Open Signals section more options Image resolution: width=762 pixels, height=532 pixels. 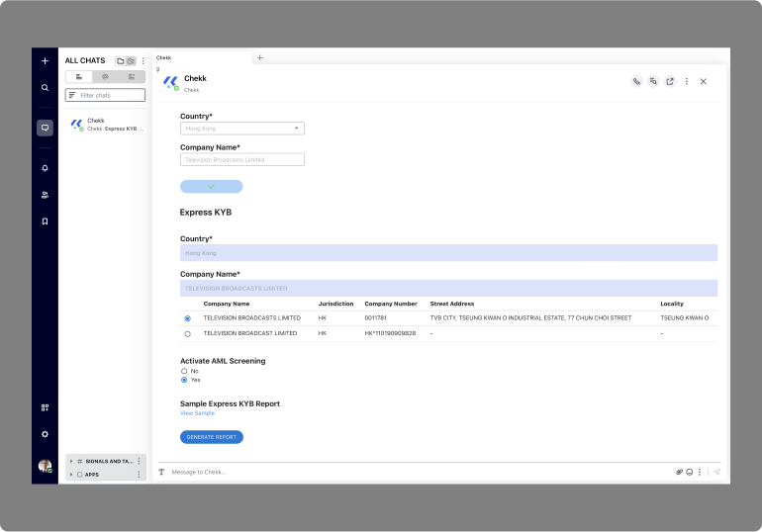pos(139,461)
